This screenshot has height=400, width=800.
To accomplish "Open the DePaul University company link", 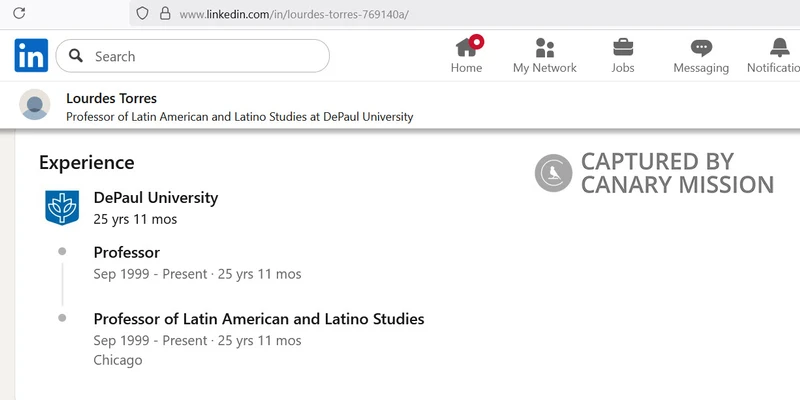I will (x=156, y=197).
